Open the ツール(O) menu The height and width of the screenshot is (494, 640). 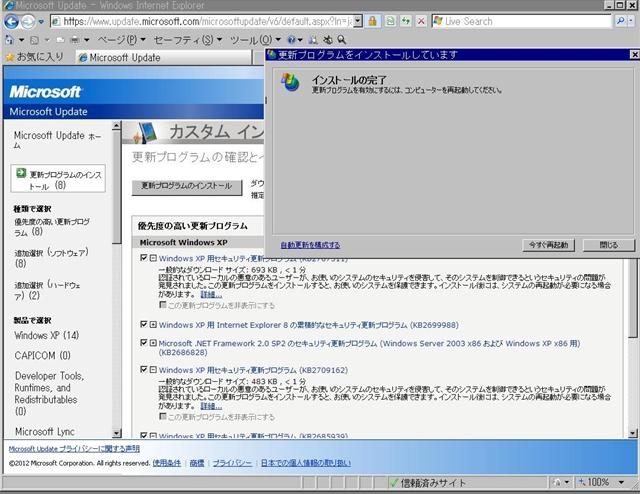pos(255,40)
